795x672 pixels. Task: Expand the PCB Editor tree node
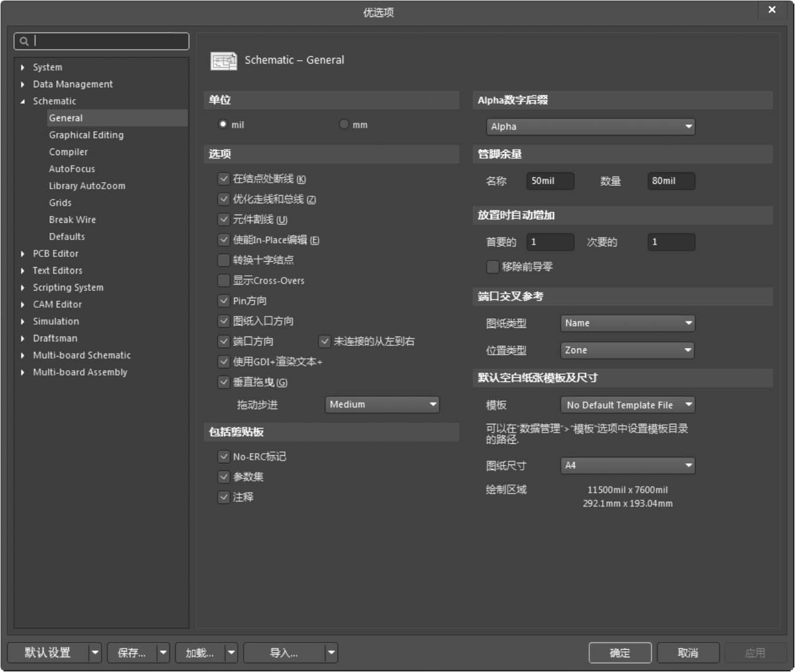(x=22, y=254)
